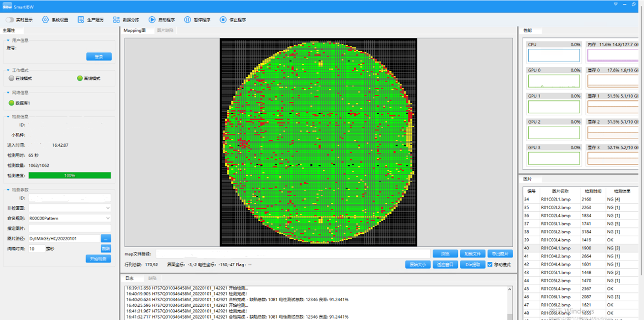The image size is (644, 320).
Task: Select the 在线模式 radio option
Action: 12,78
